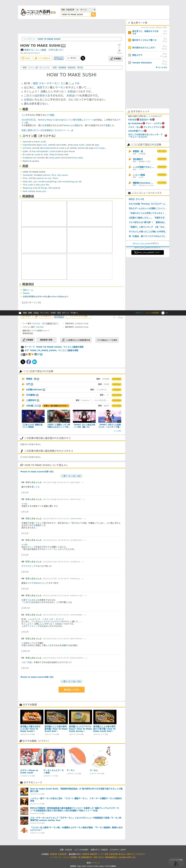Click the Yasuke Simulator trending word
The height and width of the screenshot is (868, 186).
point(142,63)
